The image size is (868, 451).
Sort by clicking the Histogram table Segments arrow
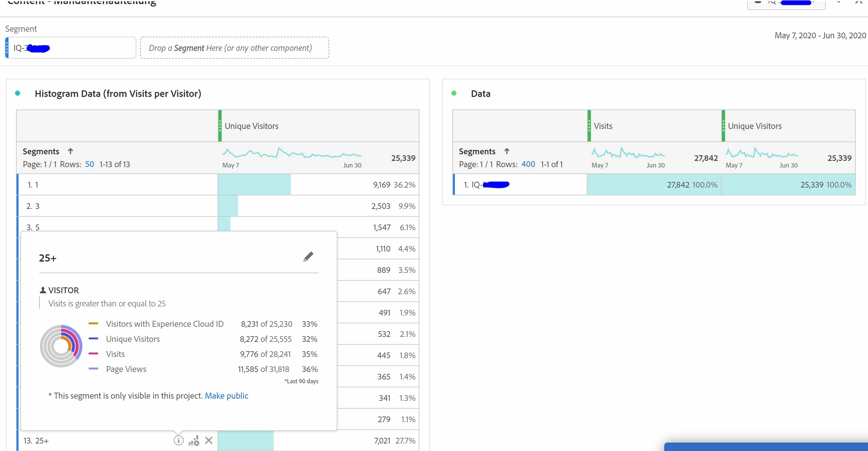pyautogui.click(x=71, y=151)
